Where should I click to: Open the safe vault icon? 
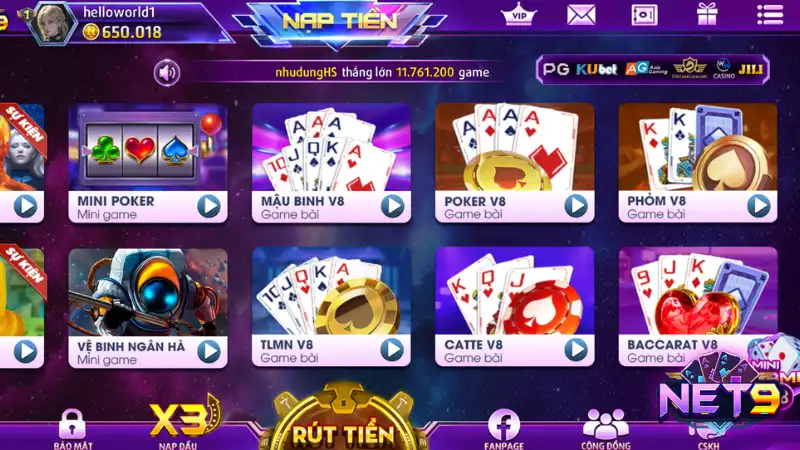pyautogui.click(x=644, y=15)
